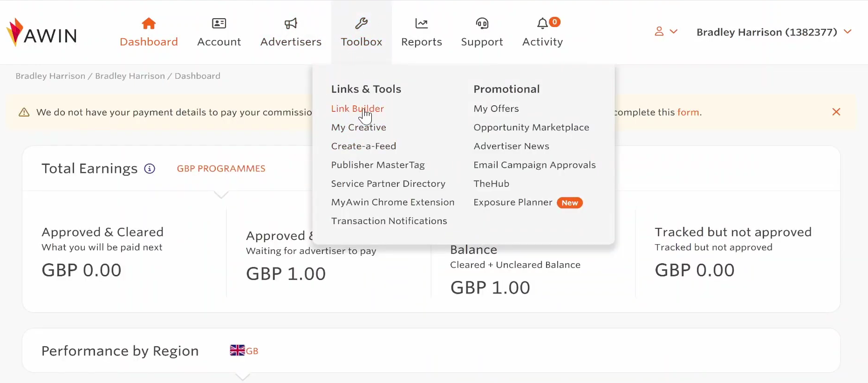Click the Awin logo

click(41, 32)
